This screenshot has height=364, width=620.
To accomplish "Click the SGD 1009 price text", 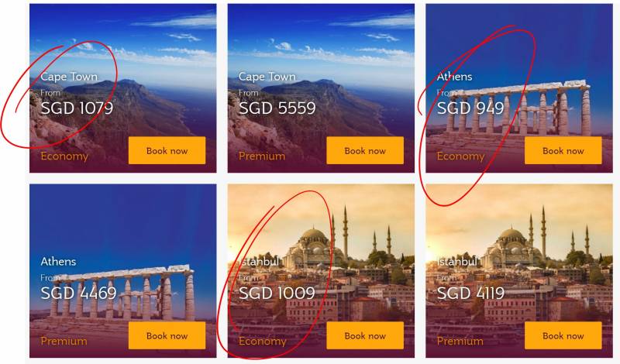I will (277, 293).
